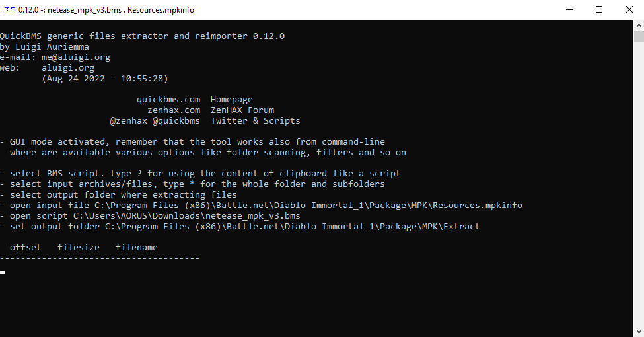Close the QuickBMS console window
The width and height of the screenshot is (644, 337).
629,9
